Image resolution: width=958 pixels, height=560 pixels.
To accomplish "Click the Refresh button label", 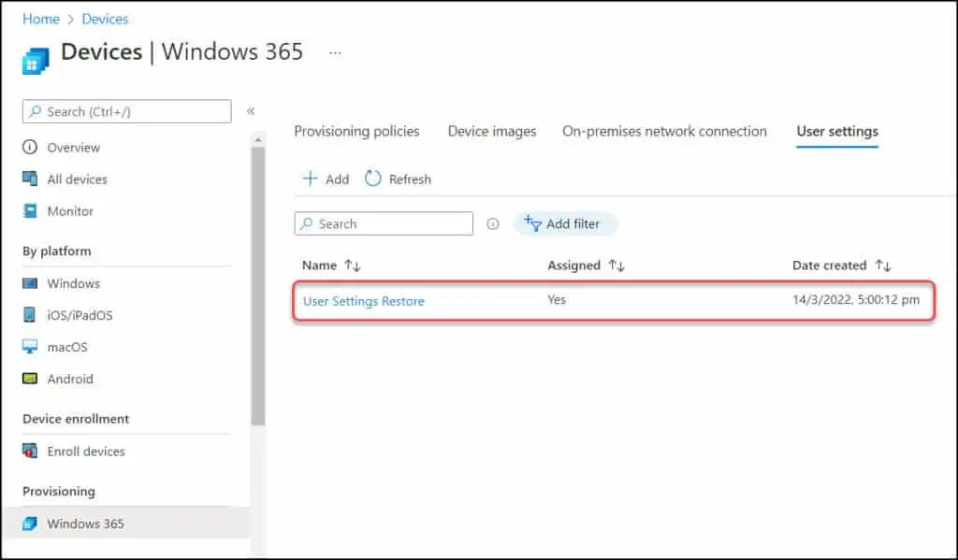I will 410,179.
